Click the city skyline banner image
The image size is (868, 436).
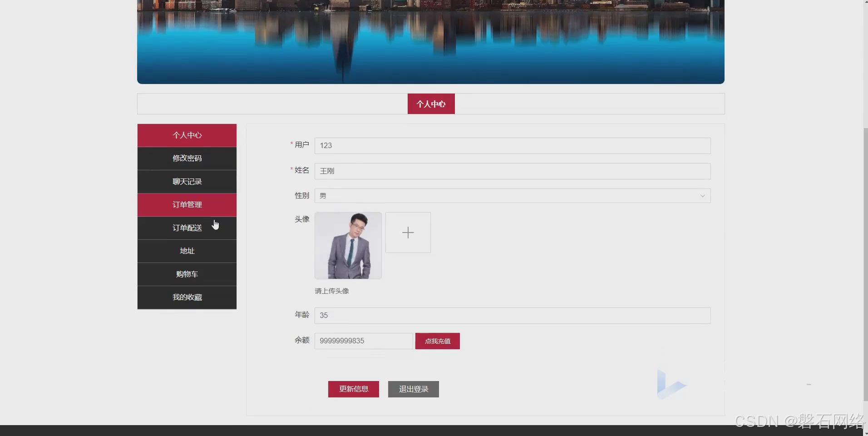(x=431, y=42)
